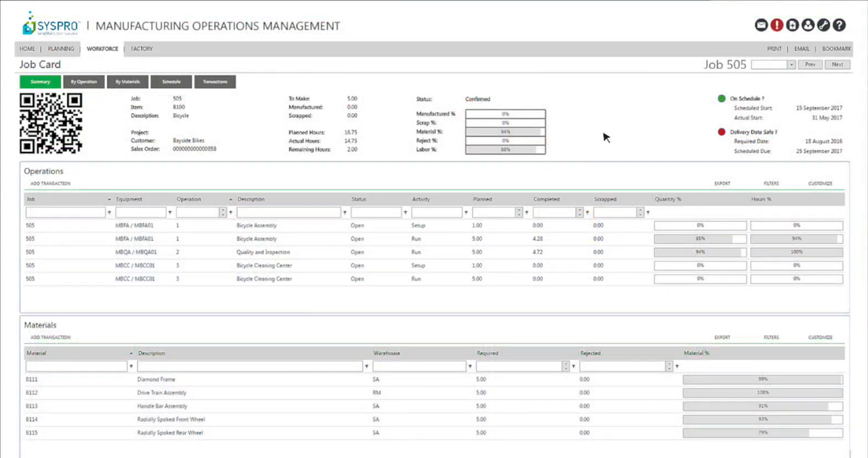868x458 pixels.
Task: Switch to the By Operation tab
Action: click(84, 82)
